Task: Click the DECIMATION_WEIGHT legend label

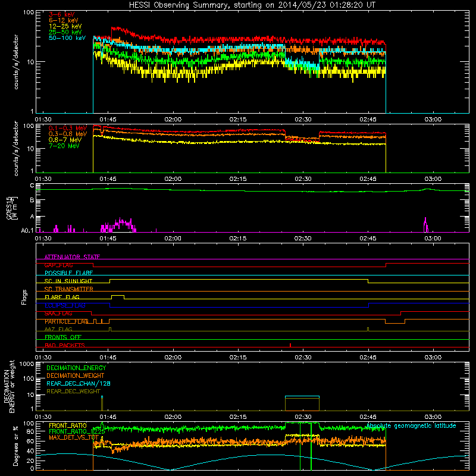Action: tap(76, 375)
